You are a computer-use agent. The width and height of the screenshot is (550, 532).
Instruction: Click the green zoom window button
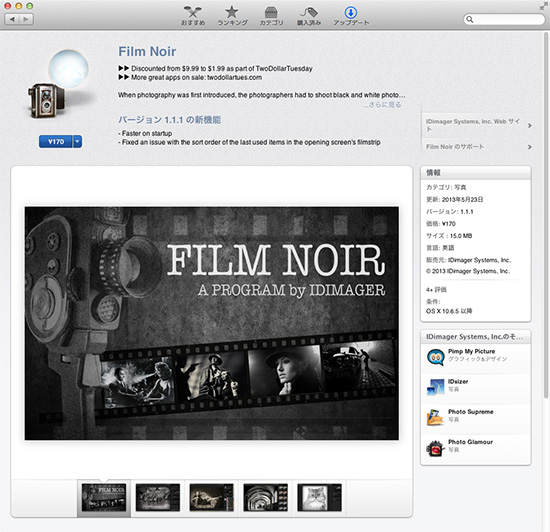30,6
